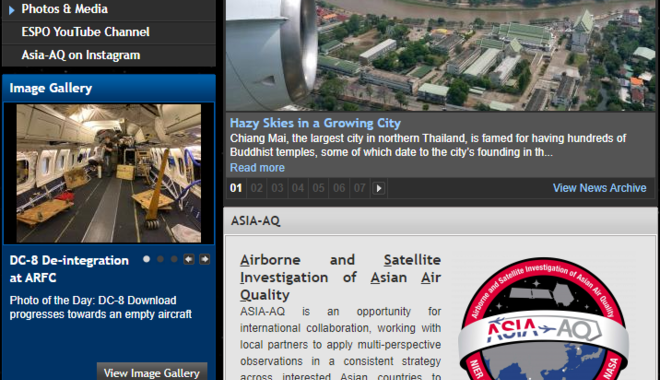This screenshot has width=660, height=380.
Task: Click the Image Gallery panel header
Action: click(x=109, y=88)
